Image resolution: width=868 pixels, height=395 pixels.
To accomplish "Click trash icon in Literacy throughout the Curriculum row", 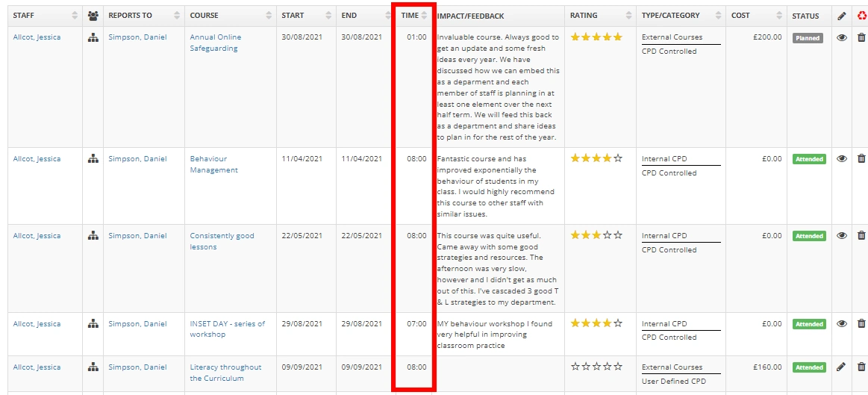I will (x=861, y=367).
